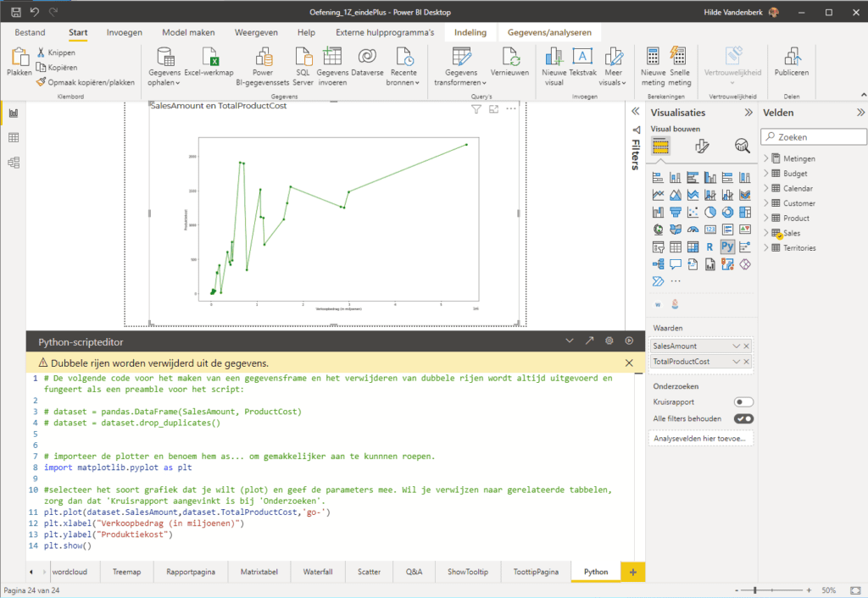This screenshot has height=598, width=868.
Task: Select the Q&A visual speech bubble icon
Action: 676,264
